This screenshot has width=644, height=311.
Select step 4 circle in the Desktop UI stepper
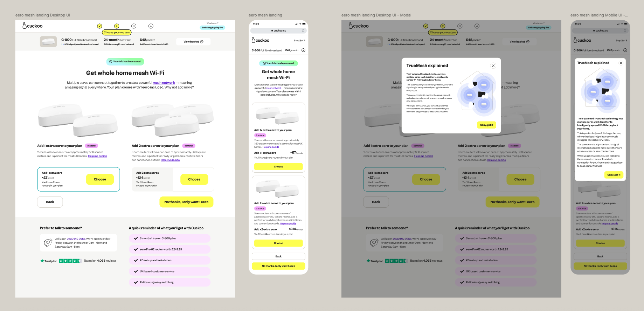(x=151, y=26)
